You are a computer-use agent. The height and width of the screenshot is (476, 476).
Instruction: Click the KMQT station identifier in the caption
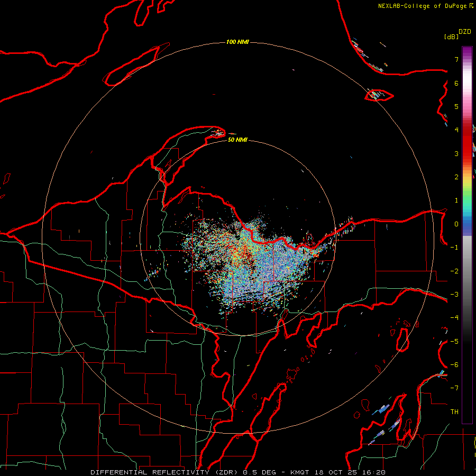[300, 472]
